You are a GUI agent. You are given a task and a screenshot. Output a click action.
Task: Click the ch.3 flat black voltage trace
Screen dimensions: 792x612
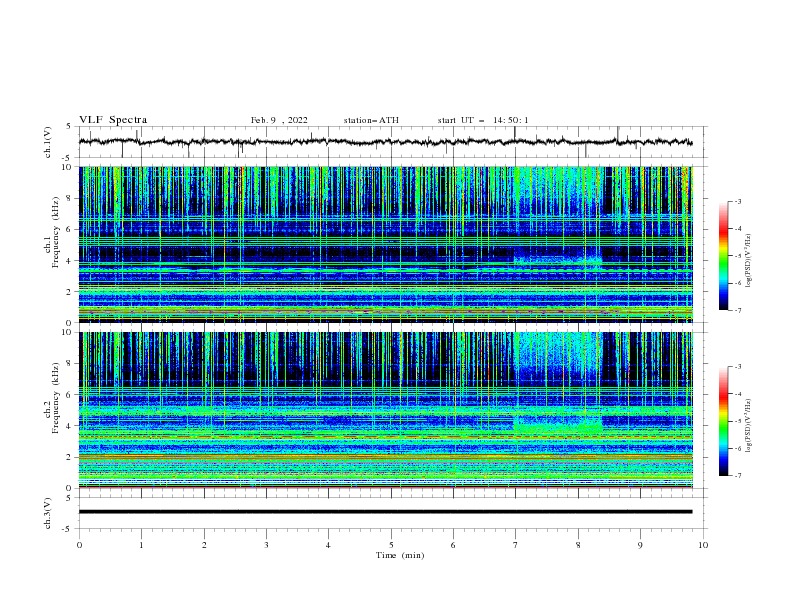pyautogui.click(x=385, y=512)
